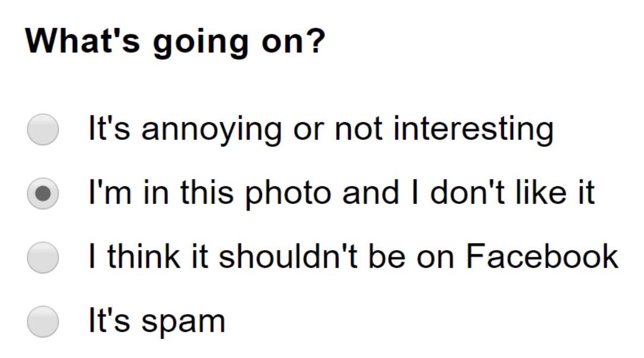Click the word "Facebook" in the third option
Screen dimensions: 644x358
coord(542,257)
